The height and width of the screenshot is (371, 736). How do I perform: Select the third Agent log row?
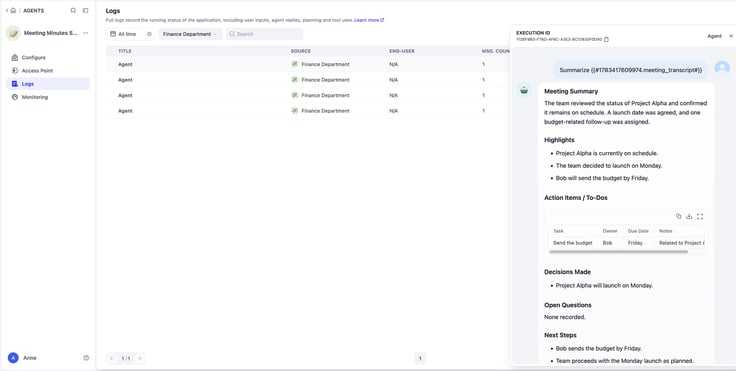pyautogui.click(x=308, y=95)
